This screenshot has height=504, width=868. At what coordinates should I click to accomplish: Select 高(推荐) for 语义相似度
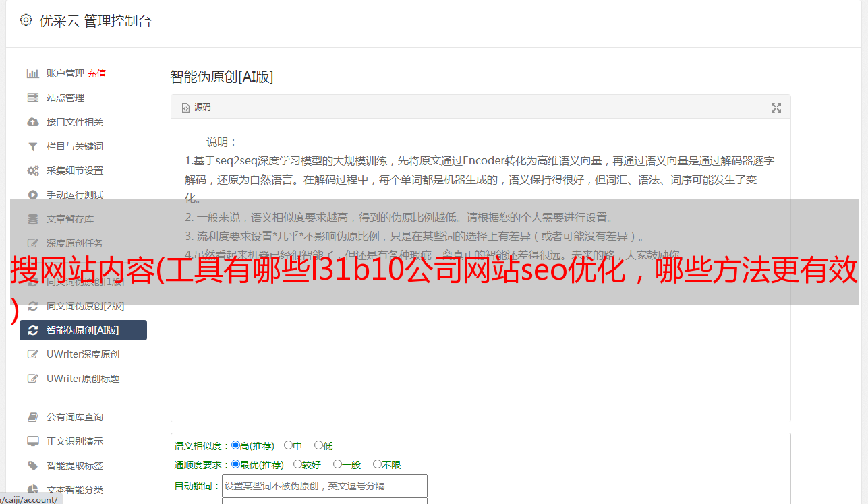coord(235,445)
